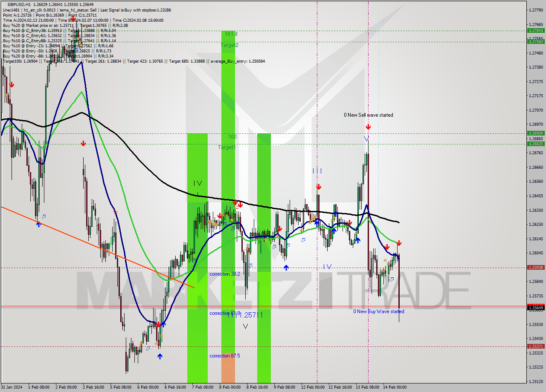Click the 9 Feb 08:00 time label
Image resolution: width=546 pixels, height=392 pixels.
coord(285,387)
